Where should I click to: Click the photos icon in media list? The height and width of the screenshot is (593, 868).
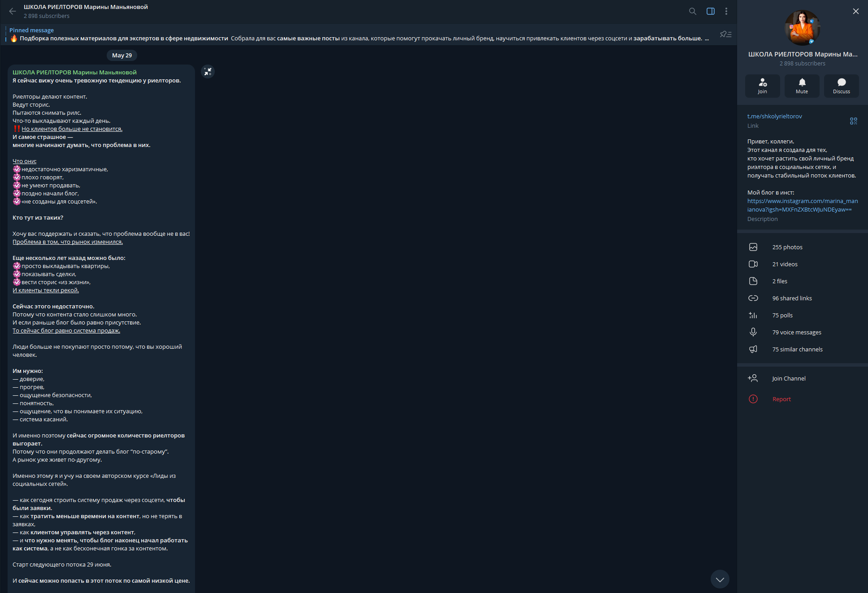click(x=753, y=247)
